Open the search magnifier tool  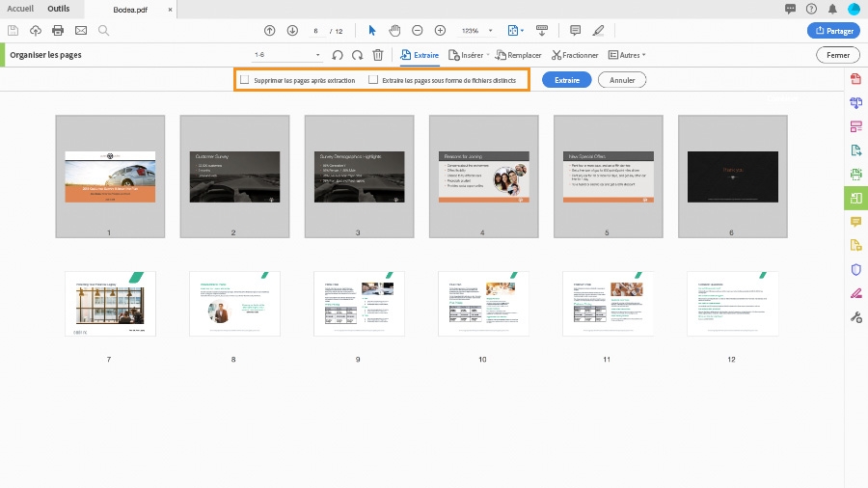pyautogui.click(x=103, y=31)
